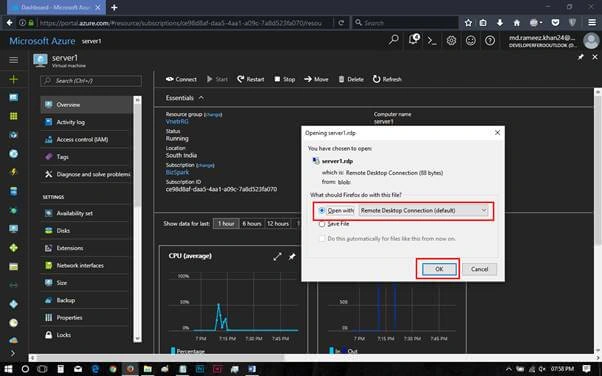This screenshot has width=602, height=376.
Task: Click the Firefox URL address bar
Action: click(x=180, y=23)
